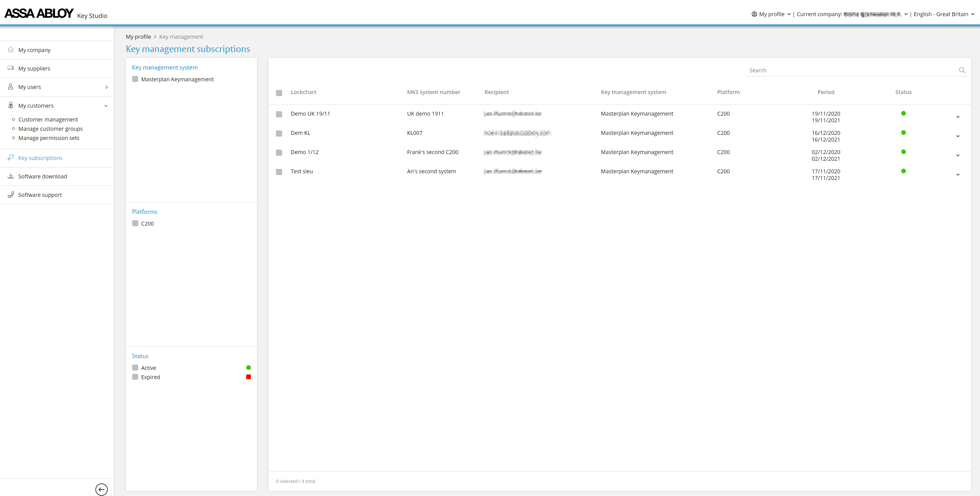
Task: Open Customer management submenu item
Action: tap(48, 119)
